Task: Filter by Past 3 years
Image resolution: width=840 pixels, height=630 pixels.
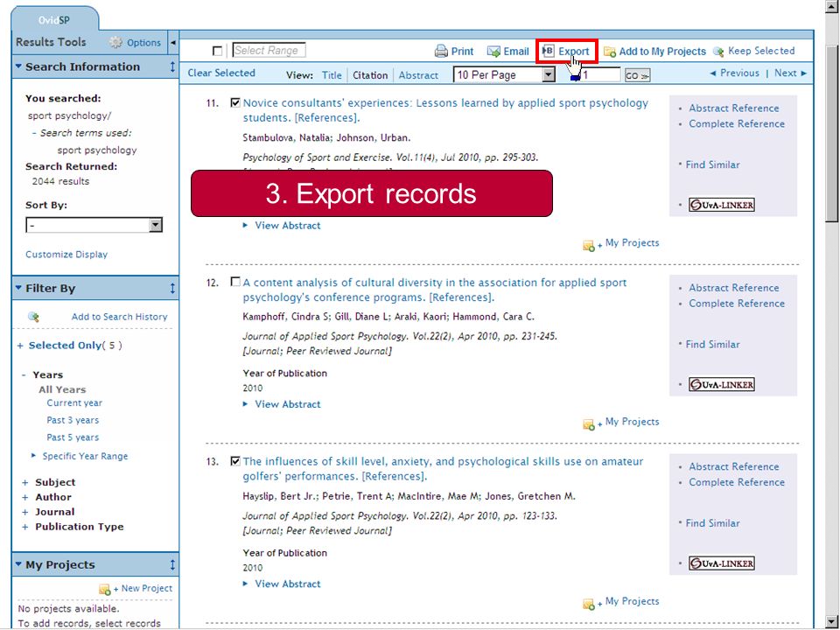Action: click(x=73, y=421)
